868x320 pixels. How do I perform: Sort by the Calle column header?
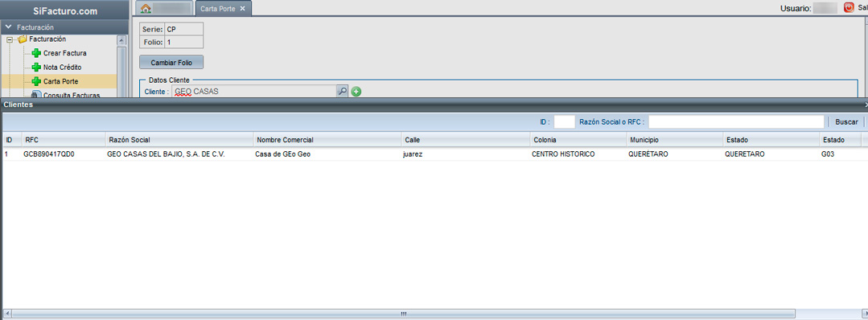pos(466,140)
